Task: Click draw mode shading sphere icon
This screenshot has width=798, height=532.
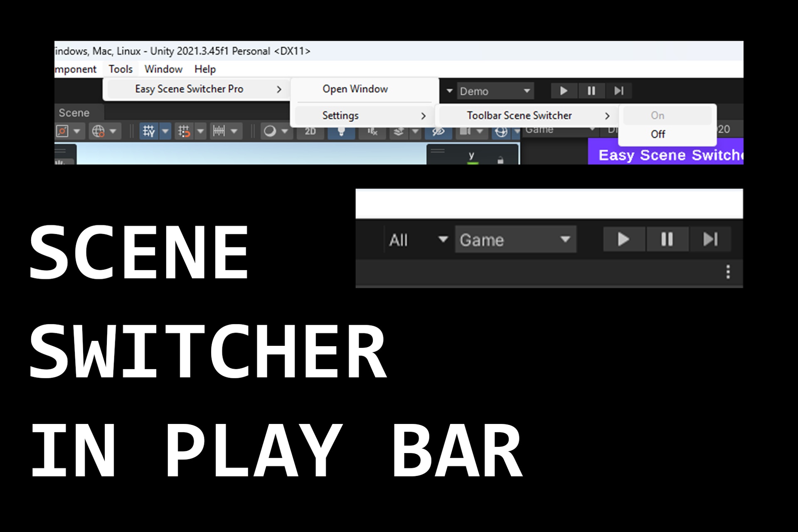Action: coord(270,131)
